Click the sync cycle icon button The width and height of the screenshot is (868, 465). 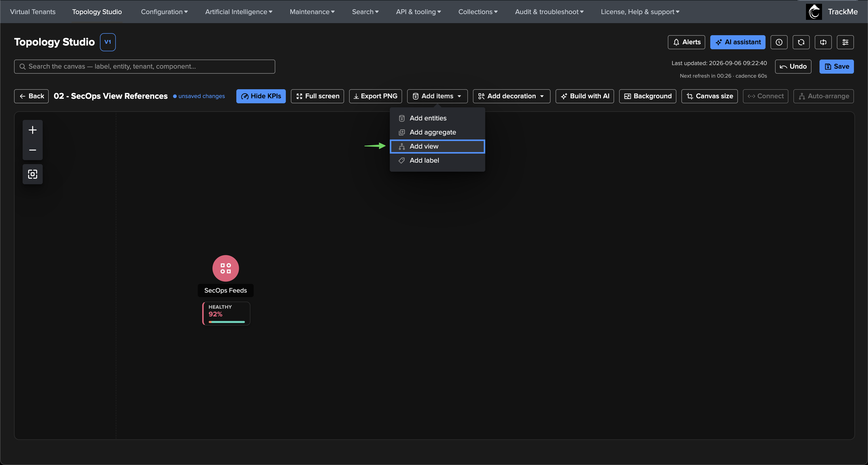pos(823,42)
